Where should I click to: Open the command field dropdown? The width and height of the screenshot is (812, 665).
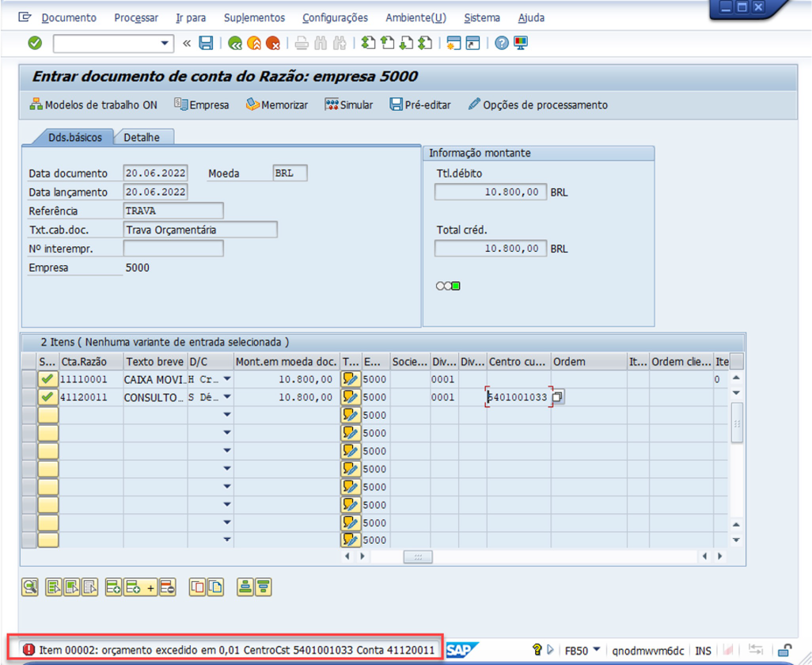pyautogui.click(x=165, y=44)
